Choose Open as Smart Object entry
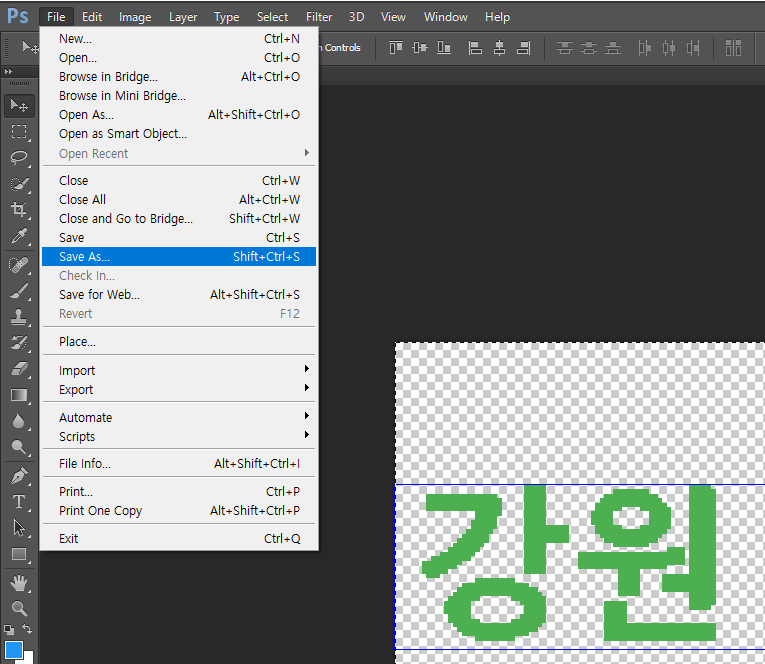The width and height of the screenshot is (765, 664). tap(179, 134)
